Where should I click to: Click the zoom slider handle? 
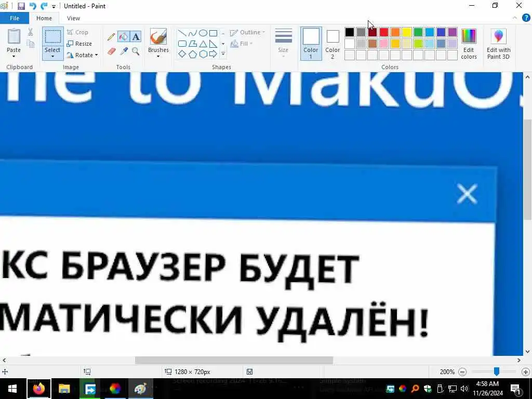pyautogui.click(x=496, y=371)
